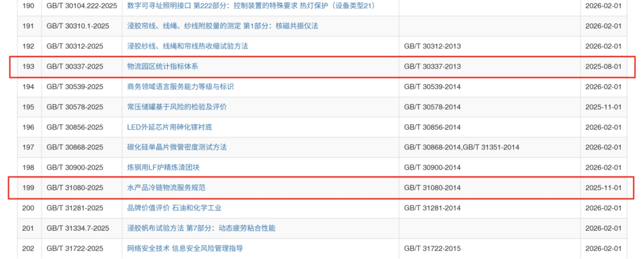This screenshot has height=259, width=644.
Task: Select the GB/T 31080-2025 standard number cell
Action: (x=75, y=188)
